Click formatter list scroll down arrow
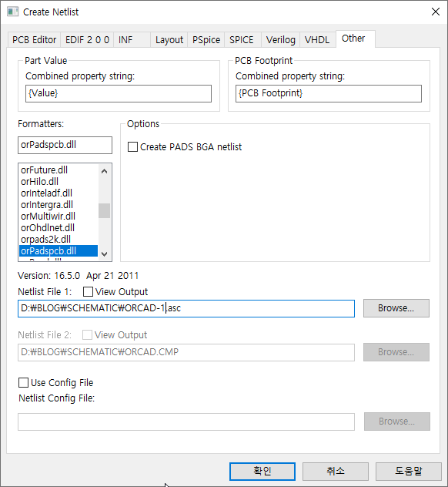 point(104,254)
